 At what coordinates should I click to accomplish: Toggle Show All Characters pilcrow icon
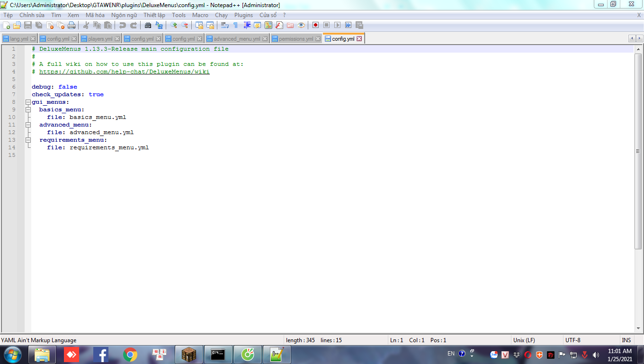(235, 25)
